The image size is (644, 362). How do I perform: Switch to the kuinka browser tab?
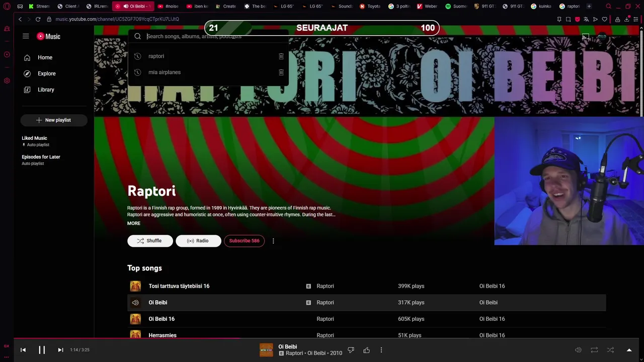tap(541, 6)
